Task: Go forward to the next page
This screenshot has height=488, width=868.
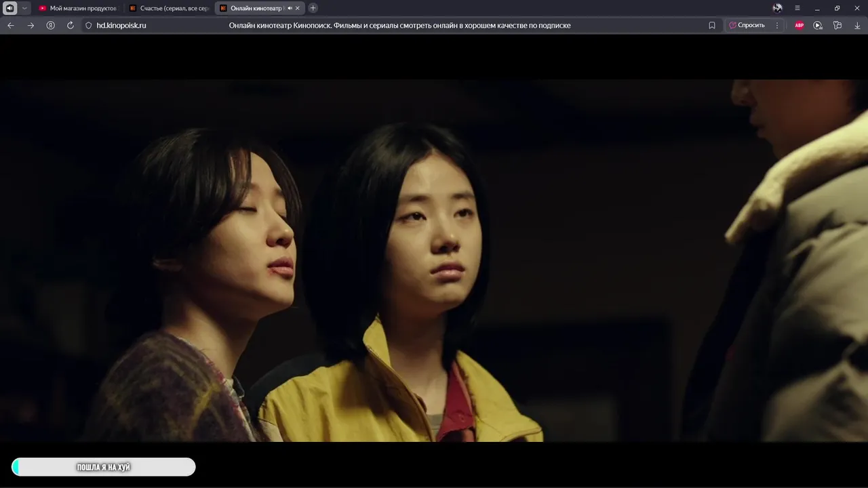Action: tap(31, 25)
